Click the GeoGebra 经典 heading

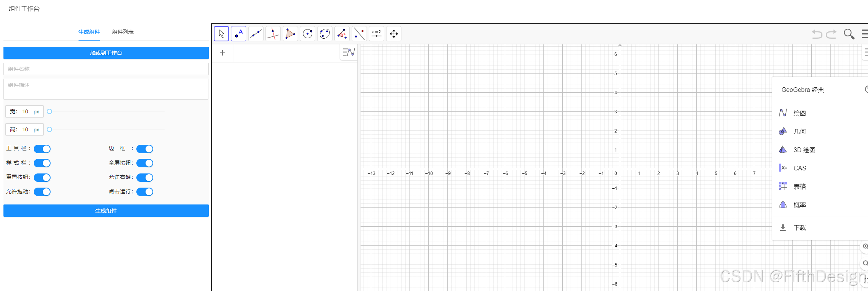802,90
